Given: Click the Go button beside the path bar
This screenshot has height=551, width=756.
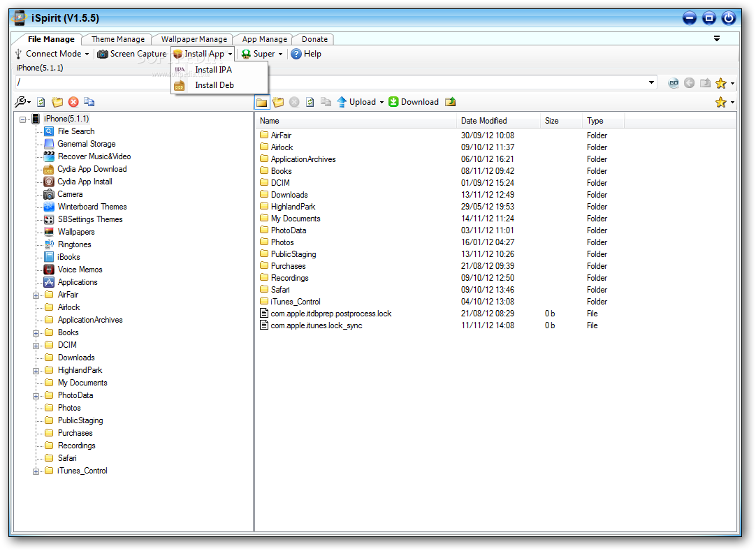Looking at the screenshot, I should [674, 83].
